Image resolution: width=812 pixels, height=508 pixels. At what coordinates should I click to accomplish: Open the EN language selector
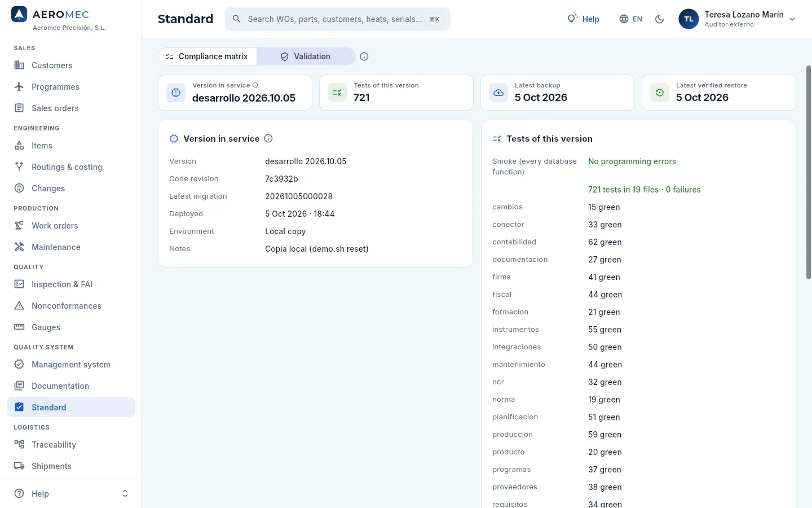coord(631,19)
